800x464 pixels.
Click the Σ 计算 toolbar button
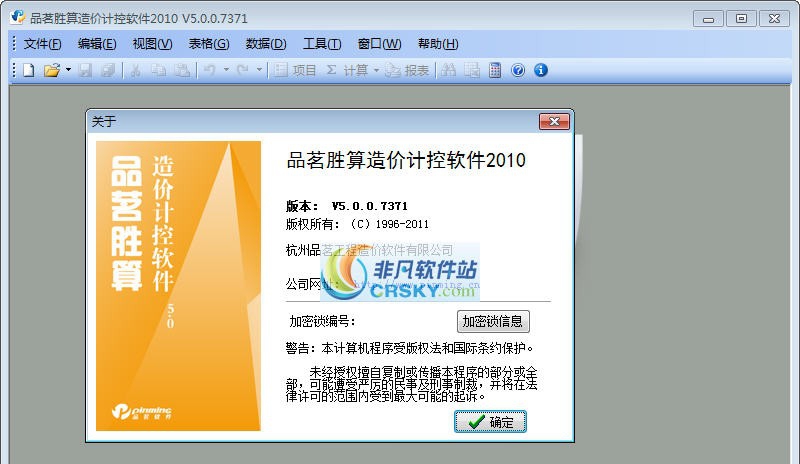tap(347, 70)
